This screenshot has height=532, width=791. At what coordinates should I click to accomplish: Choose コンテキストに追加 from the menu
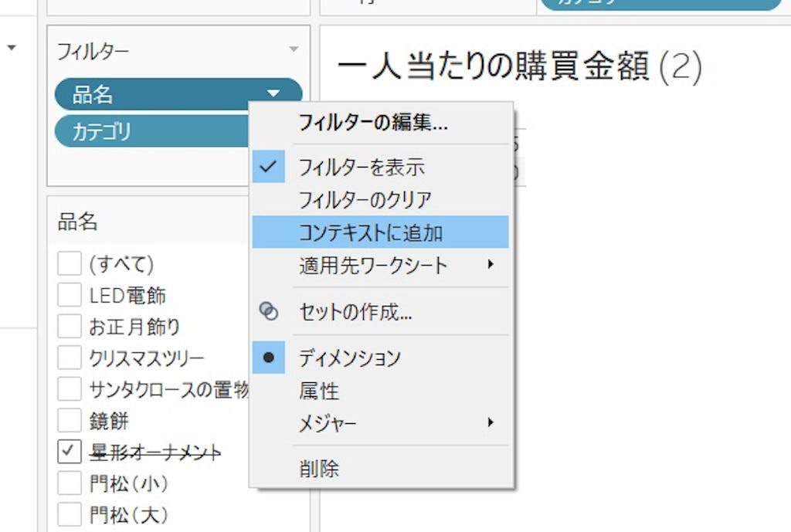point(371,232)
